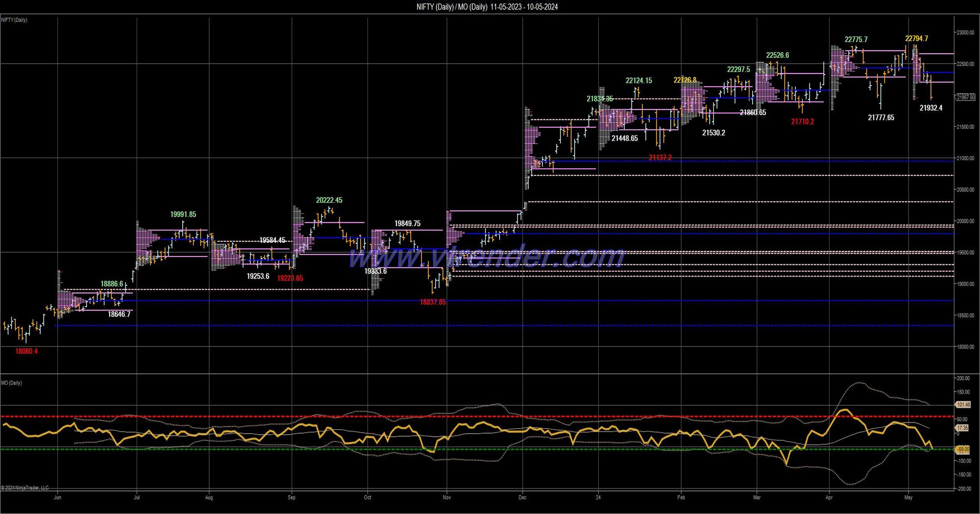Viewport: 980px width, 514px height.
Task: Click the -200.00 MO axis label
Action: pos(963,489)
